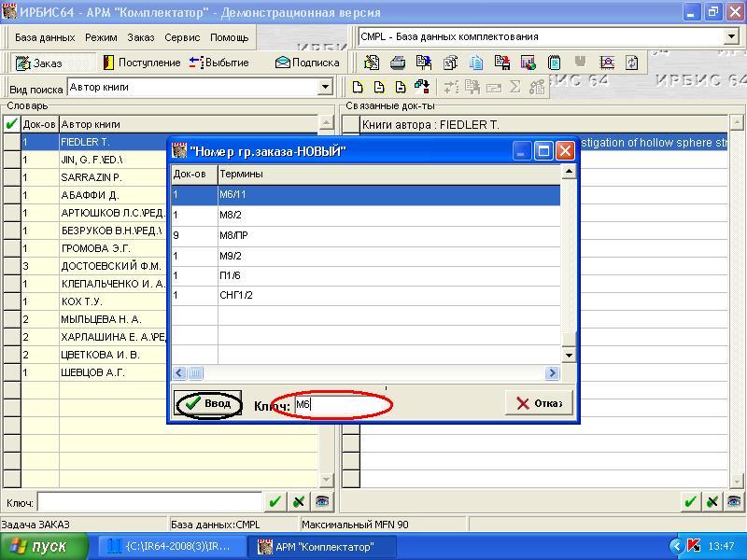Toggle the eye icon beside left Ключ field
Image resolution: width=747 pixels, height=560 pixels.
click(x=321, y=502)
